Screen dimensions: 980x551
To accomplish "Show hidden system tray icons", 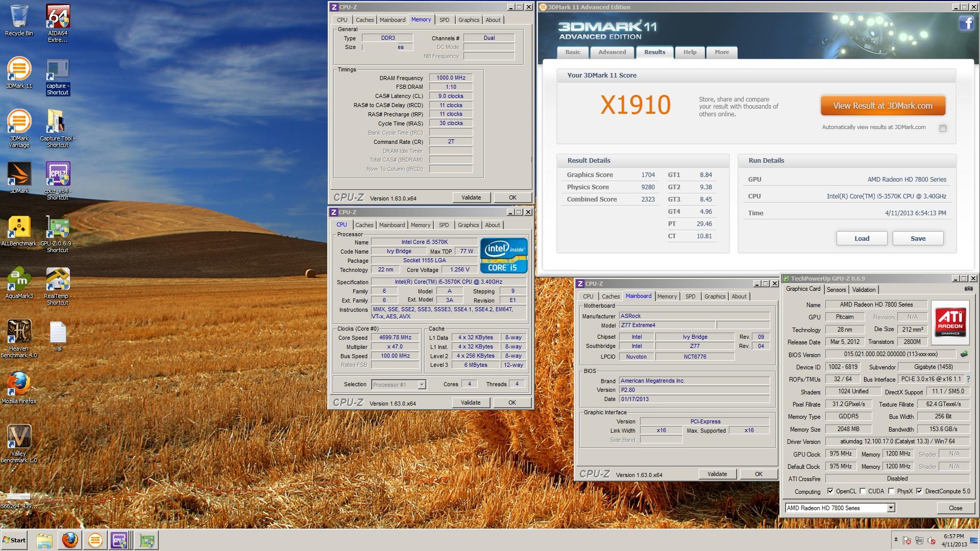I will (896, 540).
